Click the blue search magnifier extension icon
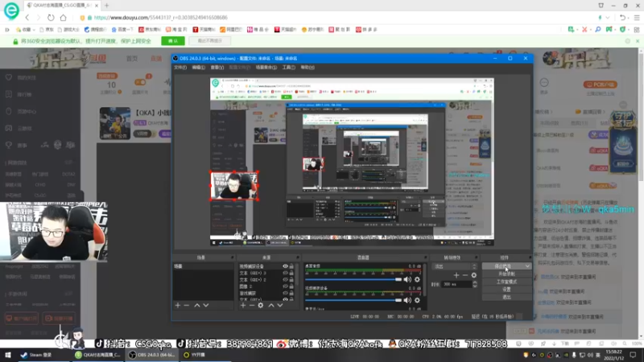Image resolution: width=644 pixels, height=362 pixels. pyautogui.click(x=598, y=30)
